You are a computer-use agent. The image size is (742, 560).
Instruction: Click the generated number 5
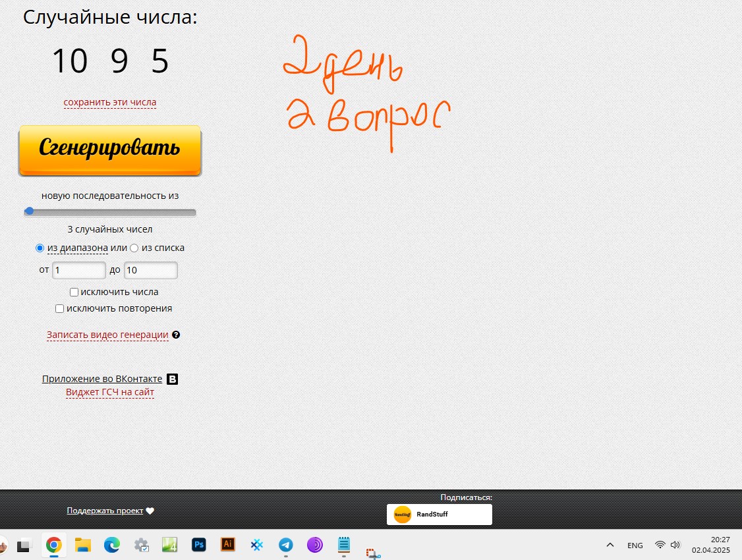[x=160, y=61]
